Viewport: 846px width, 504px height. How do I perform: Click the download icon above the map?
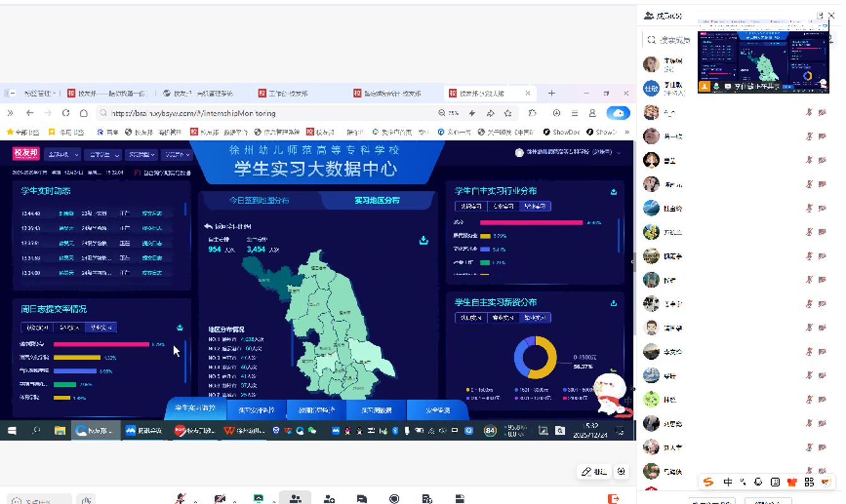pyautogui.click(x=424, y=240)
